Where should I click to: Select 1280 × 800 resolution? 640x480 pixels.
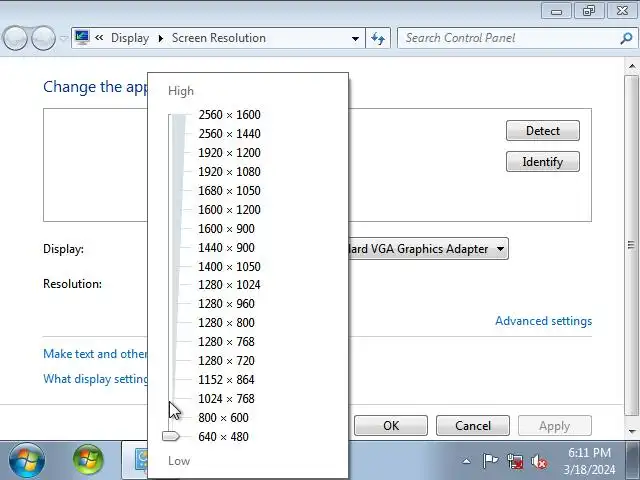pos(226,323)
